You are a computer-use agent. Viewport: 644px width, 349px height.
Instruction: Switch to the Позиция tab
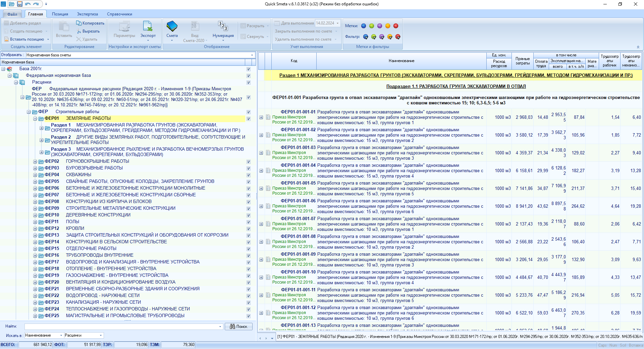60,14
